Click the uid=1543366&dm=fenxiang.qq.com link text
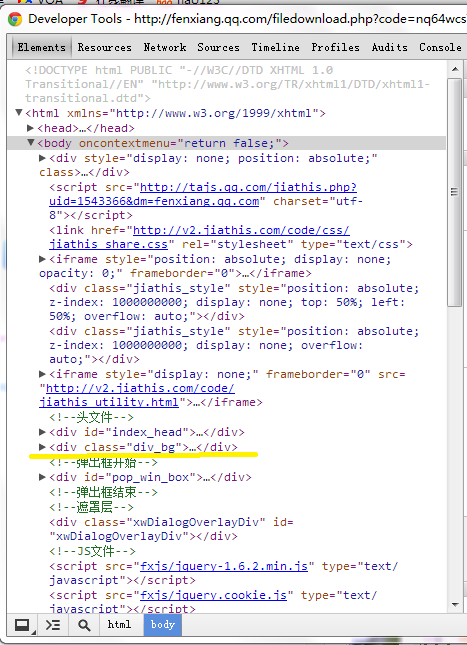 pyautogui.click(x=154, y=202)
